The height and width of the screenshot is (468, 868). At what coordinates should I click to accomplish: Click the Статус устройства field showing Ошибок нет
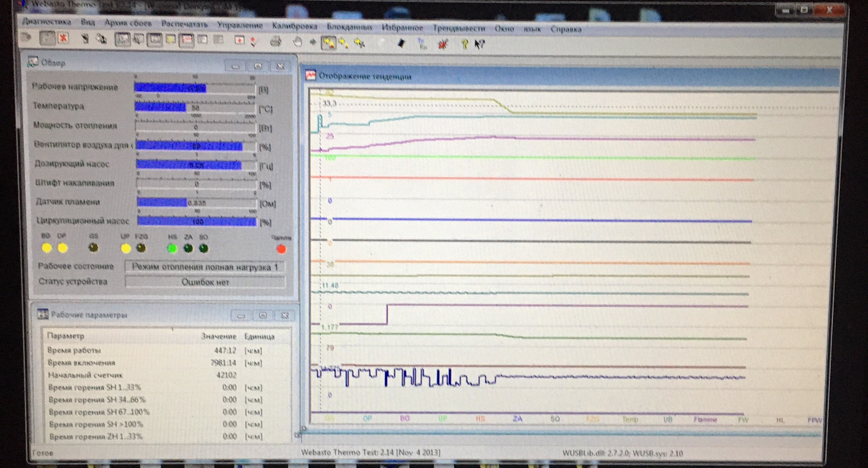(x=205, y=282)
